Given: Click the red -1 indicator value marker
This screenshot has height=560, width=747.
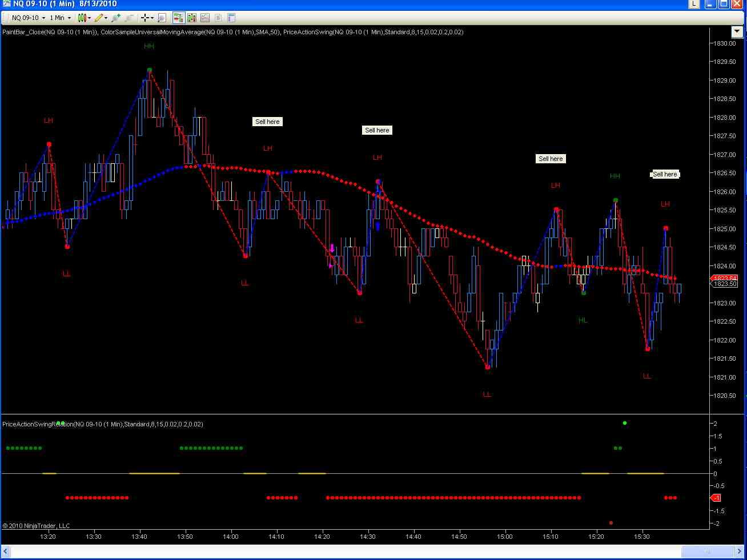Looking at the screenshot, I should tap(716, 498).
